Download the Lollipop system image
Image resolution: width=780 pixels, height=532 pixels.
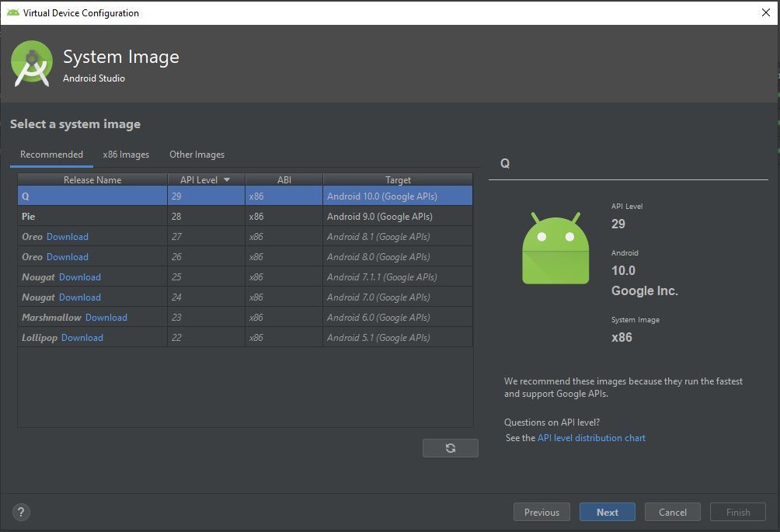(82, 338)
